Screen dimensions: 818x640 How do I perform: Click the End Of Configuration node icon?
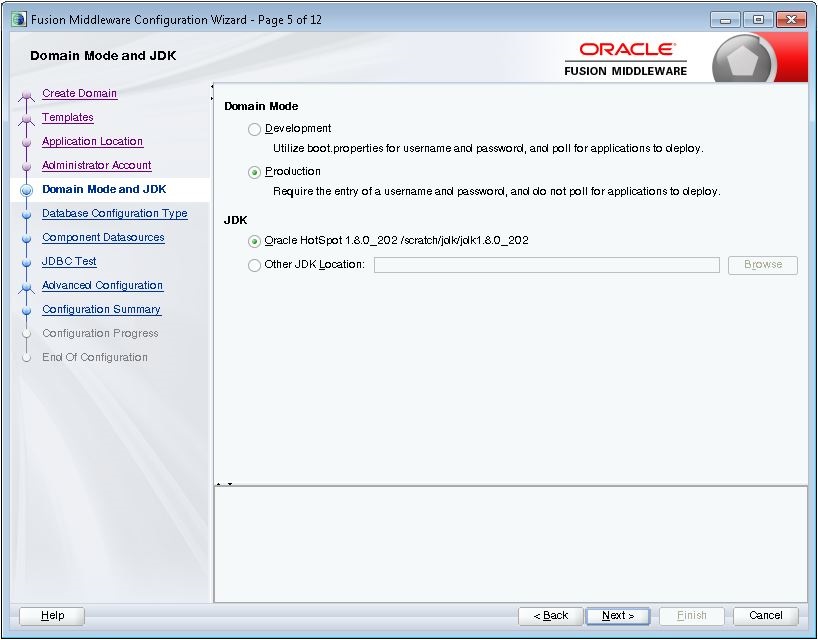tap(27, 358)
